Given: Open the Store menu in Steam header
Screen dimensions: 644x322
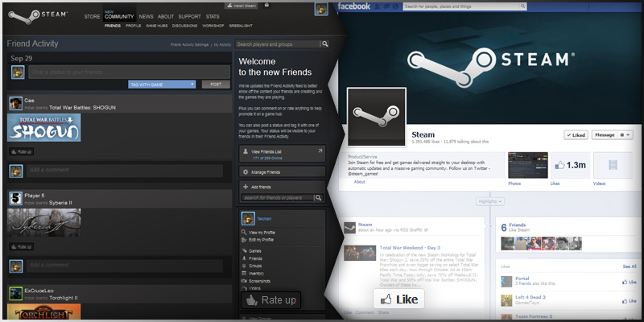Looking at the screenshot, I should (93, 16).
